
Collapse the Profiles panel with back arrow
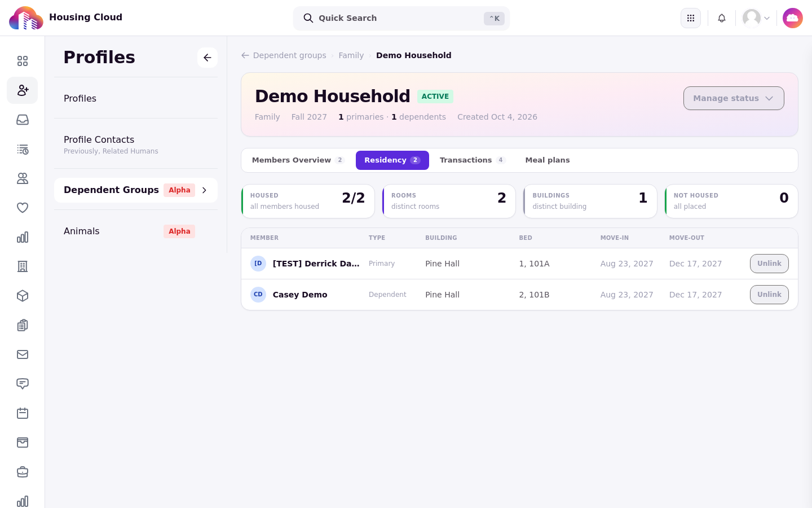coord(208,58)
